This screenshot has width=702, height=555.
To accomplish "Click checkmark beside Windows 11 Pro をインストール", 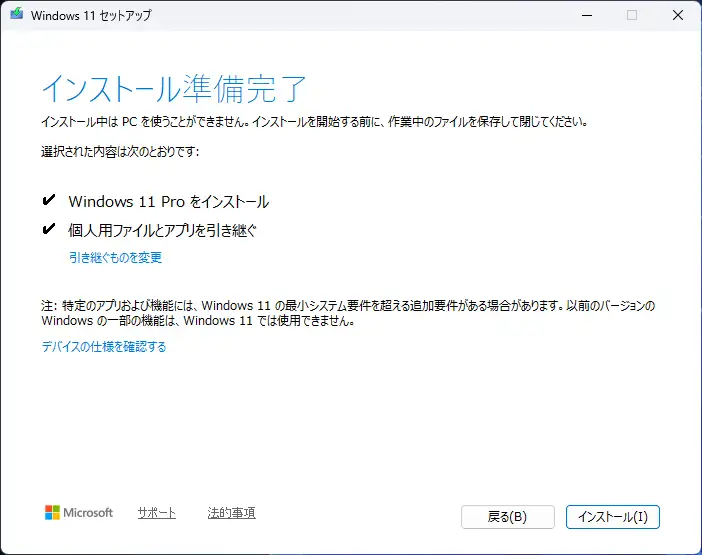I will tap(49, 201).
